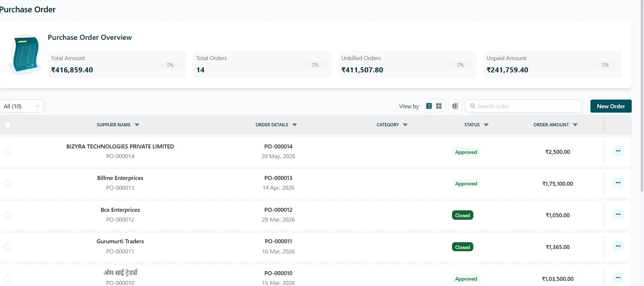The image size is (644, 286).
Task: Switch to grid card view
Action: coord(439,106)
